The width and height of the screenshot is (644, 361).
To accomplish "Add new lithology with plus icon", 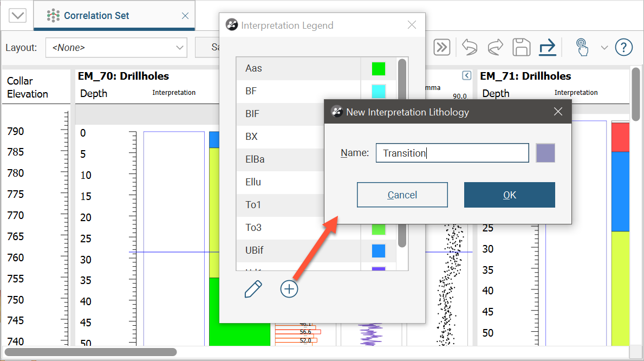I will [x=289, y=289].
